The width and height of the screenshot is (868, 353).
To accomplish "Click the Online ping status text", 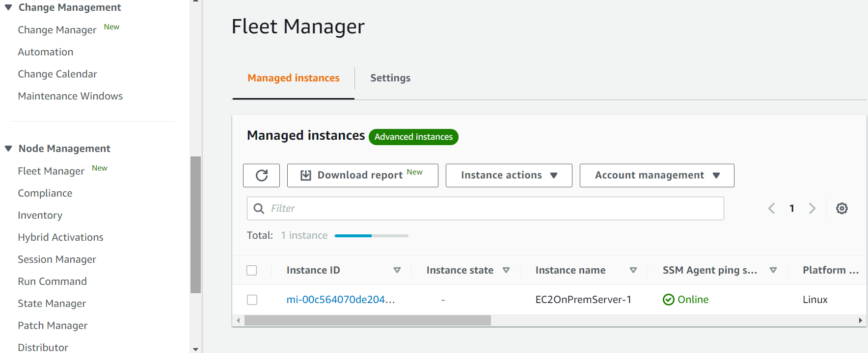I will [693, 300].
